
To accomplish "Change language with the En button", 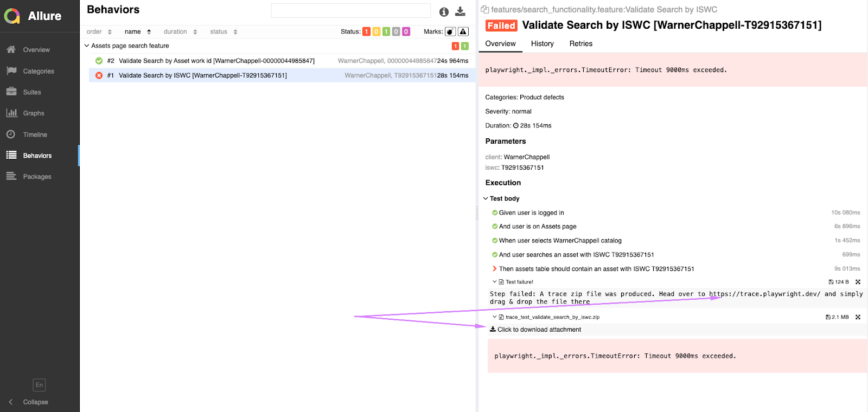I will pos(39,385).
